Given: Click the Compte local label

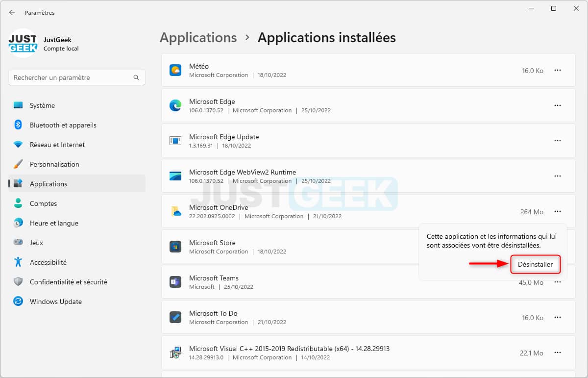Looking at the screenshot, I should pos(61,49).
